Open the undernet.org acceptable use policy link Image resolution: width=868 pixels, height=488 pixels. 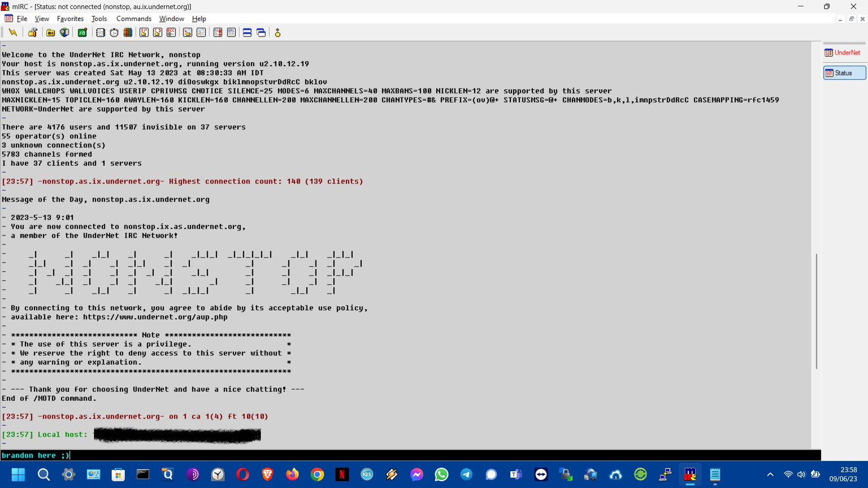point(155,317)
